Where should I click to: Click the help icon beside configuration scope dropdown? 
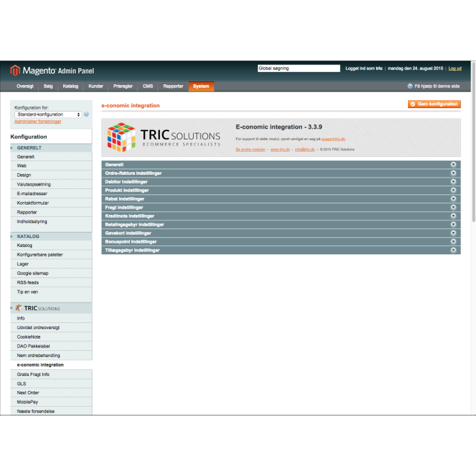[86, 114]
